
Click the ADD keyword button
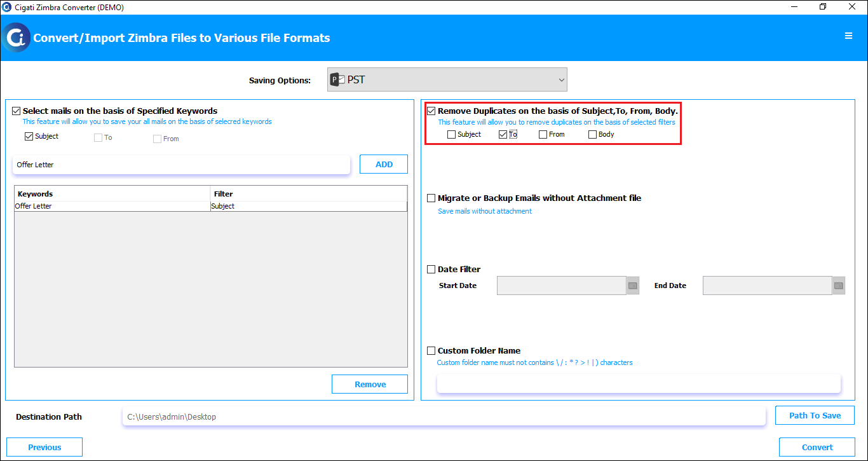(384, 164)
